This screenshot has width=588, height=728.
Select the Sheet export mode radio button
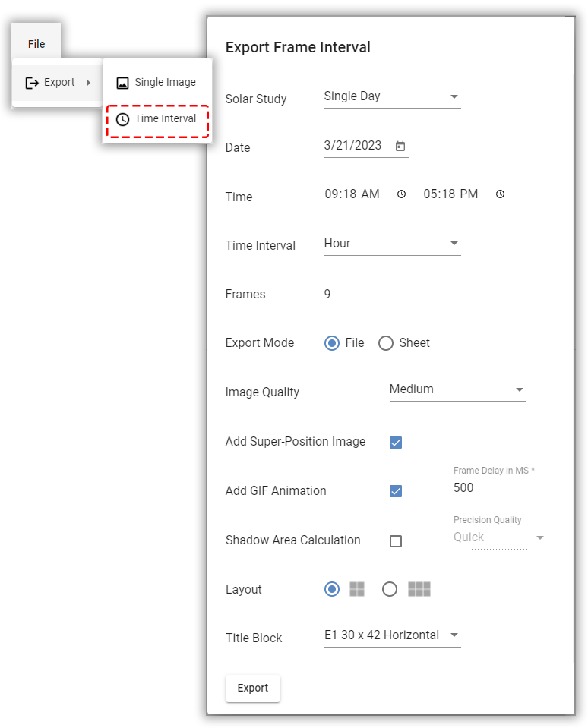385,342
